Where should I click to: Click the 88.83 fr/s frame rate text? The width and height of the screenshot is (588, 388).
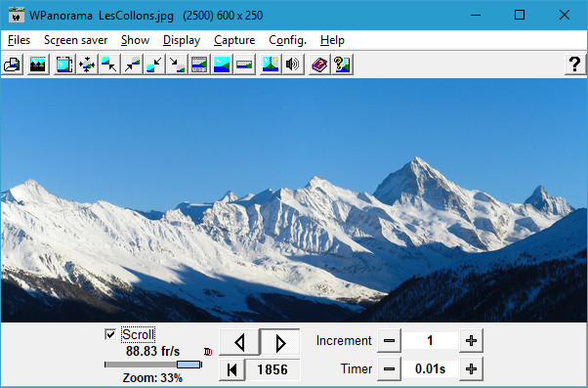153,352
